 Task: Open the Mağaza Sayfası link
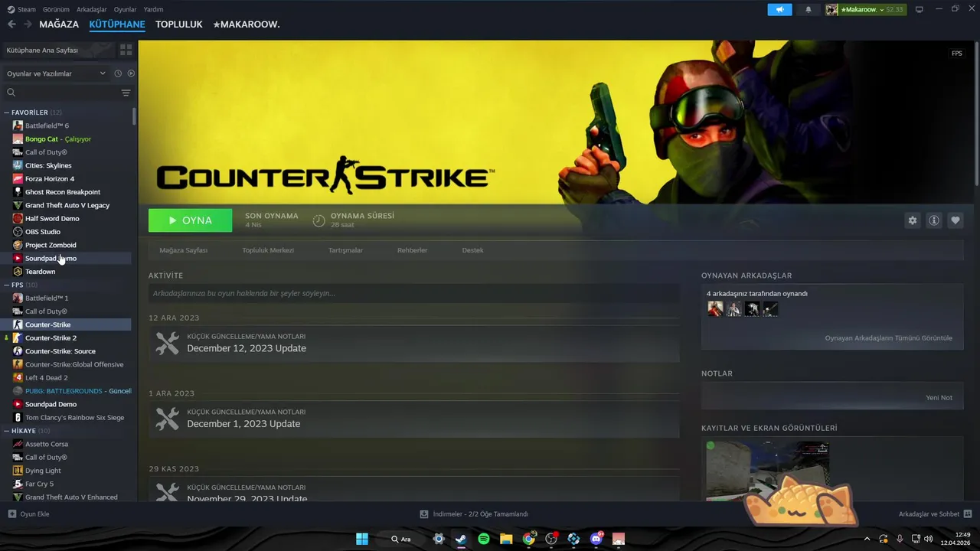183,250
